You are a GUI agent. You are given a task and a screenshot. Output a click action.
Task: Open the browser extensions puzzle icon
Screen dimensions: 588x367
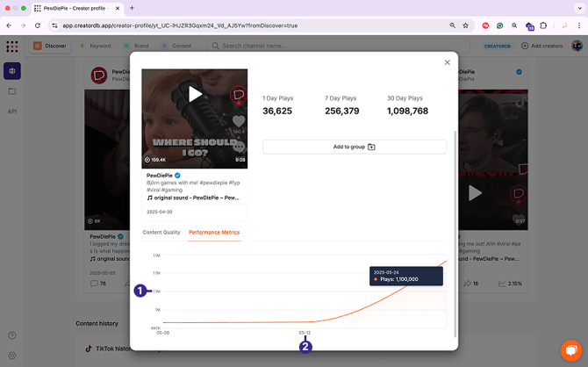[x=543, y=25]
